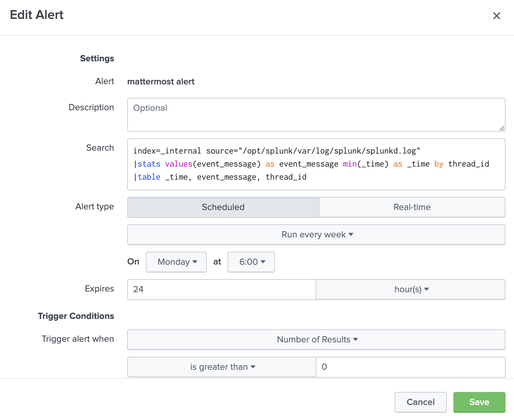Cancel editing the alert
Viewport: 514px width, 420px height.
420,402
